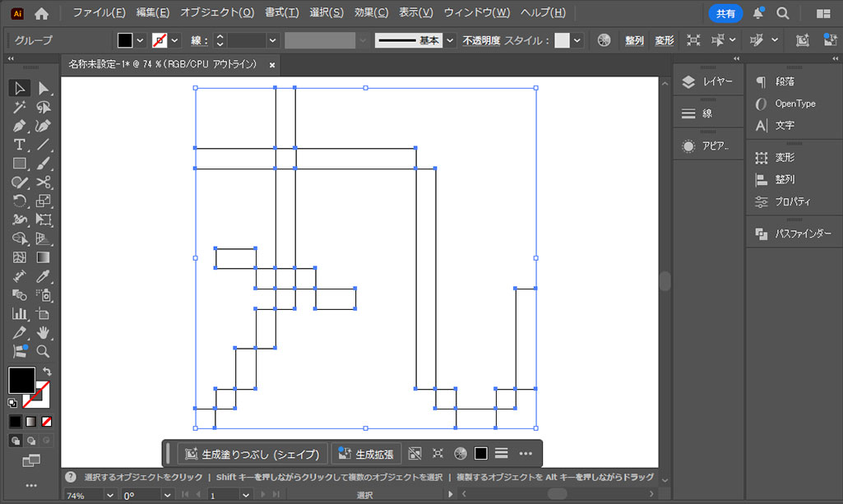Select the Direct Selection tool
The height and width of the screenshot is (504, 843).
click(43, 88)
